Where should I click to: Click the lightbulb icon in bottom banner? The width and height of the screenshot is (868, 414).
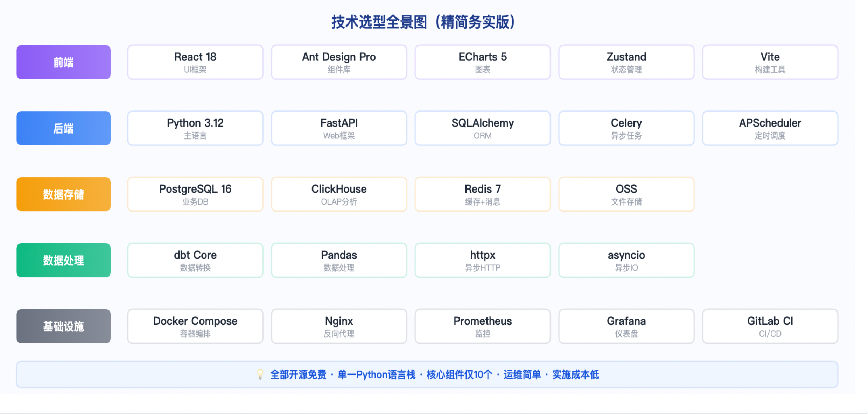[x=260, y=374]
